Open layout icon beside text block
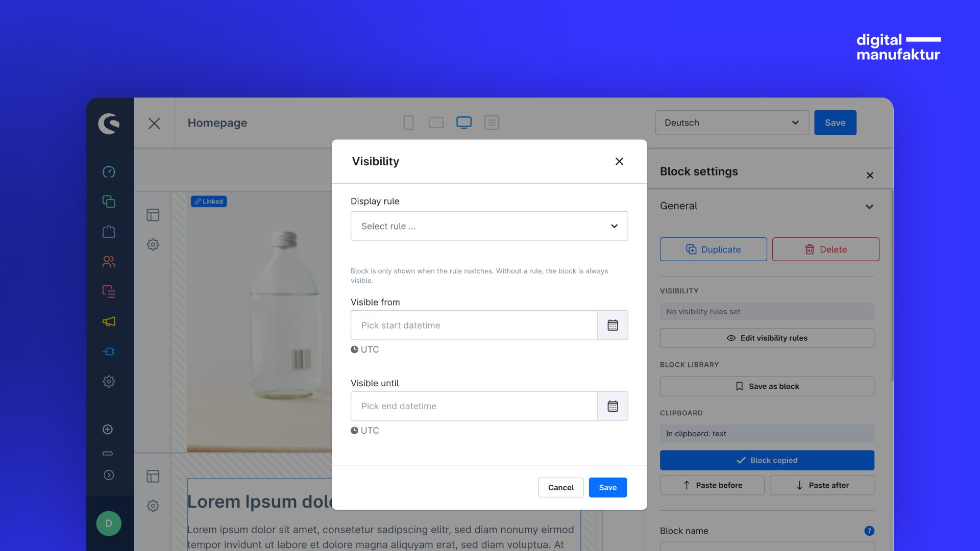This screenshot has width=980, height=551. (x=153, y=476)
